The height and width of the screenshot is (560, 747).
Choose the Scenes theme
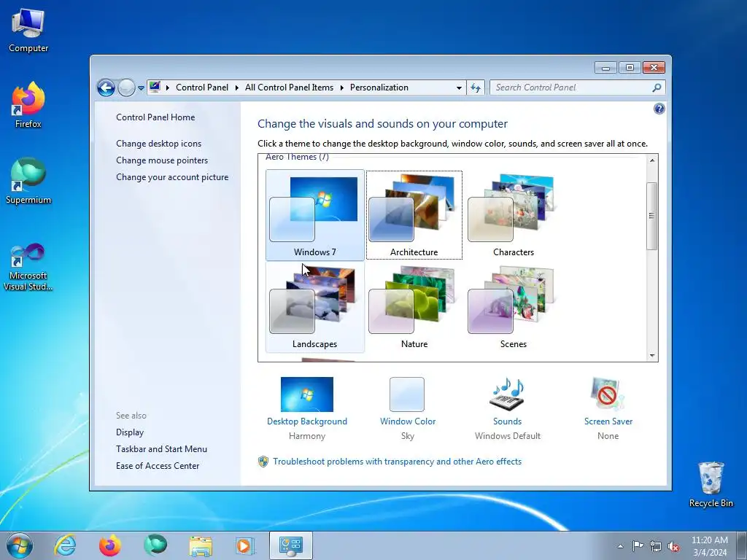point(514,307)
